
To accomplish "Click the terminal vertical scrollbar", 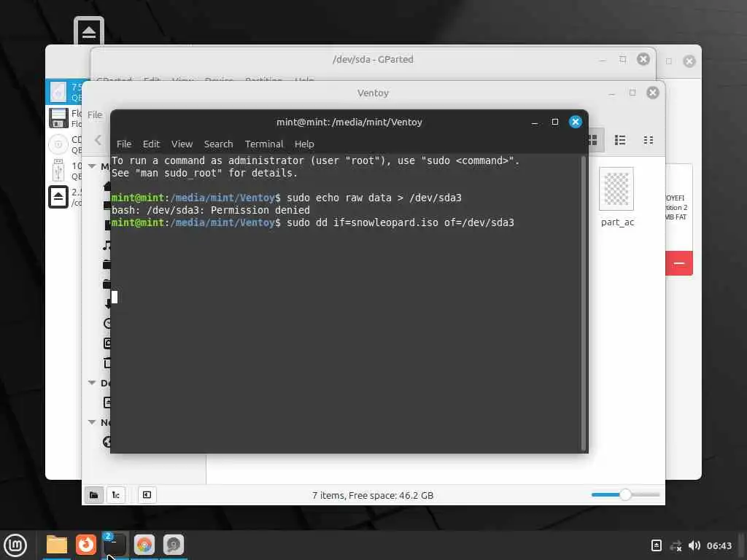I will pos(583,303).
